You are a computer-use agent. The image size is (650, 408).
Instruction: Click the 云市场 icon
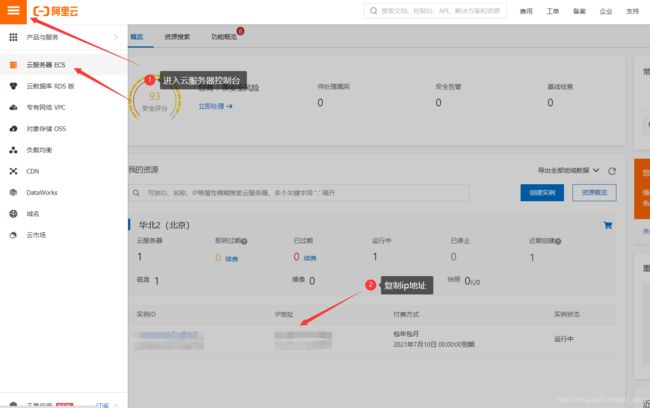13,235
